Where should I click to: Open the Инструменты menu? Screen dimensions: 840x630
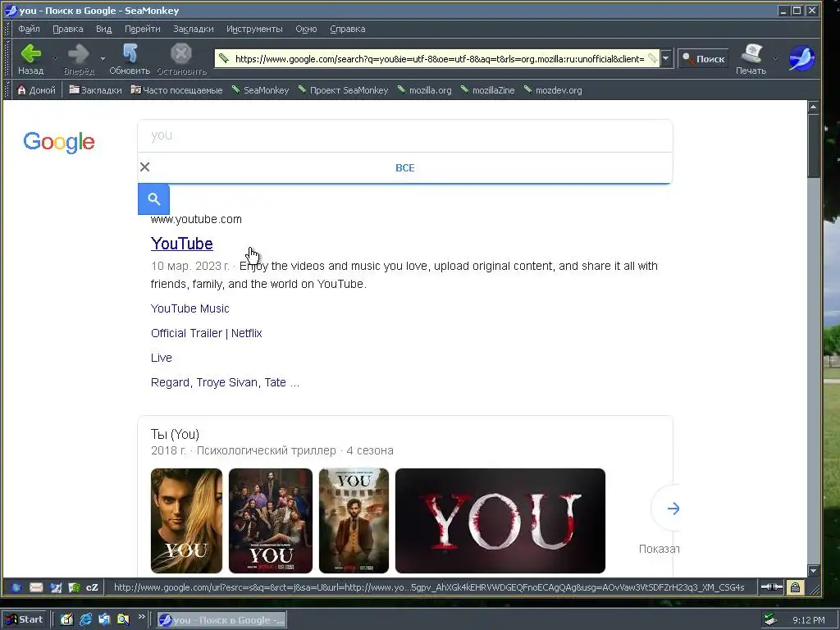254,29
